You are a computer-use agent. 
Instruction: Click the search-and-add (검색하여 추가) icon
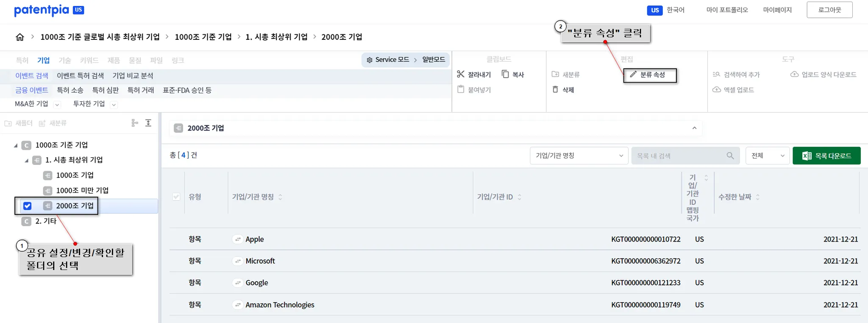pyautogui.click(x=716, y=74)
